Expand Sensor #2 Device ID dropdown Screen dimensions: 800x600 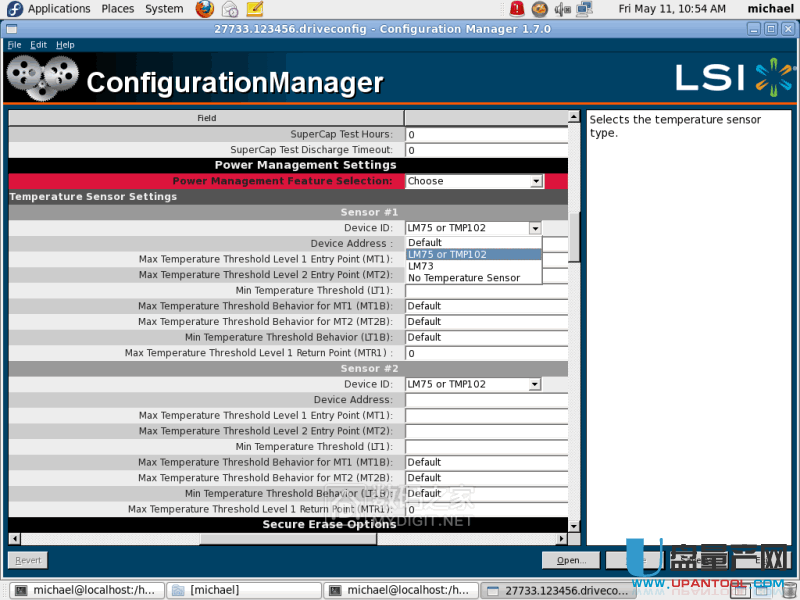[535, 384]
